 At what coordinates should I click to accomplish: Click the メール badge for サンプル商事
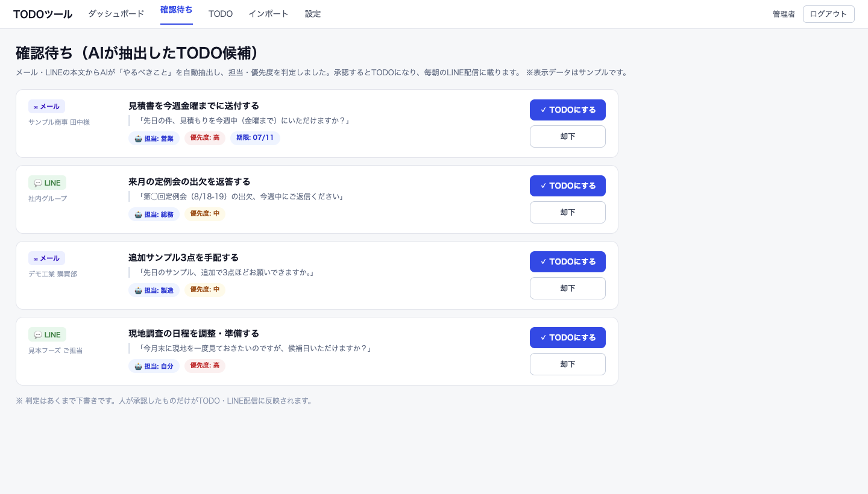point(46,107)
